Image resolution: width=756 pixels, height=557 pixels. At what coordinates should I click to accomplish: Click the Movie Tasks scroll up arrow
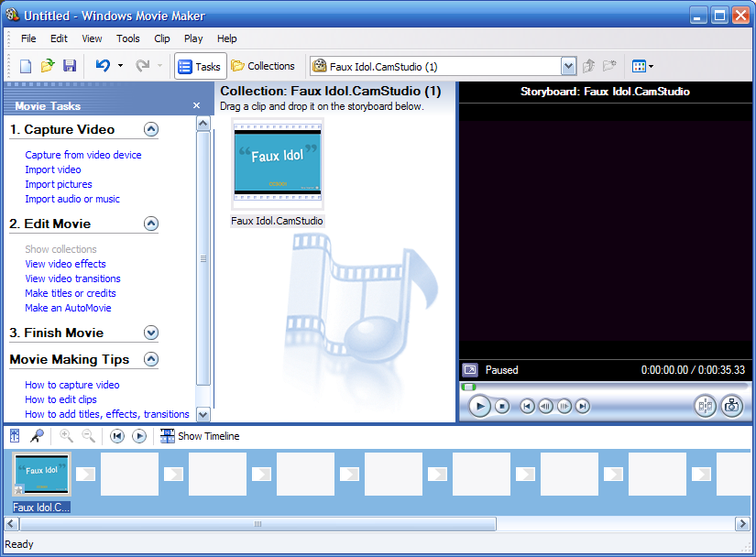pyautogui.click(x=203, y=124)
